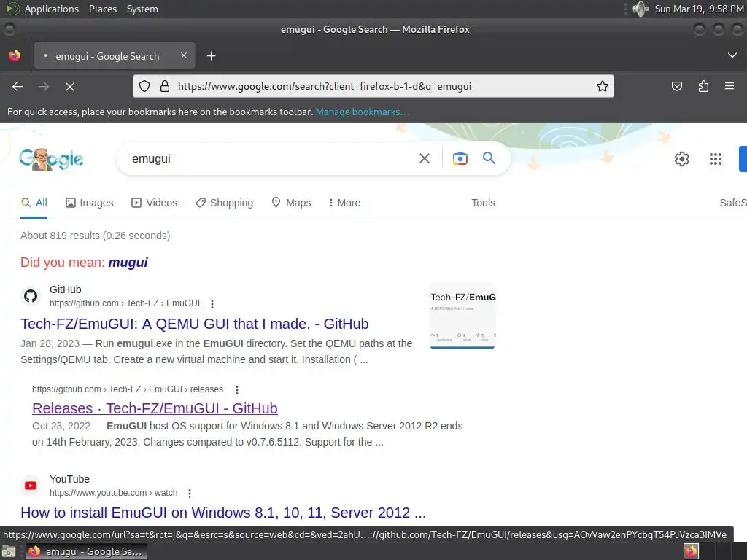Click the Firefox icon in the tab bar
The width and height of the screenshot is (747, 560).
[x=15, y=55]
